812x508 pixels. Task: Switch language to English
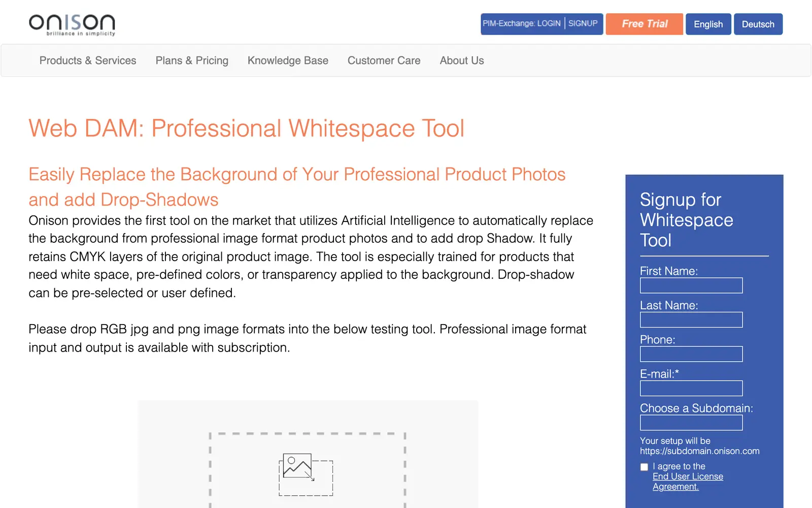tap(708, 24)
